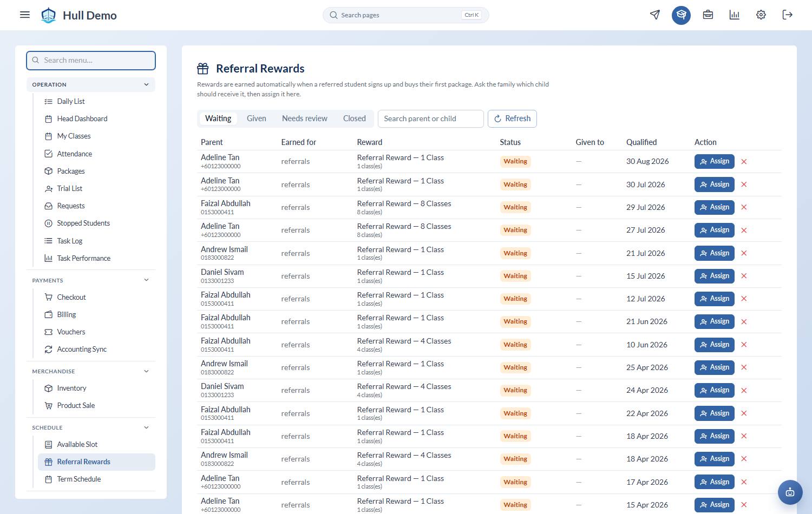
Task: Assign the 15 Jul 2026 reward
Action: [715, 276]
